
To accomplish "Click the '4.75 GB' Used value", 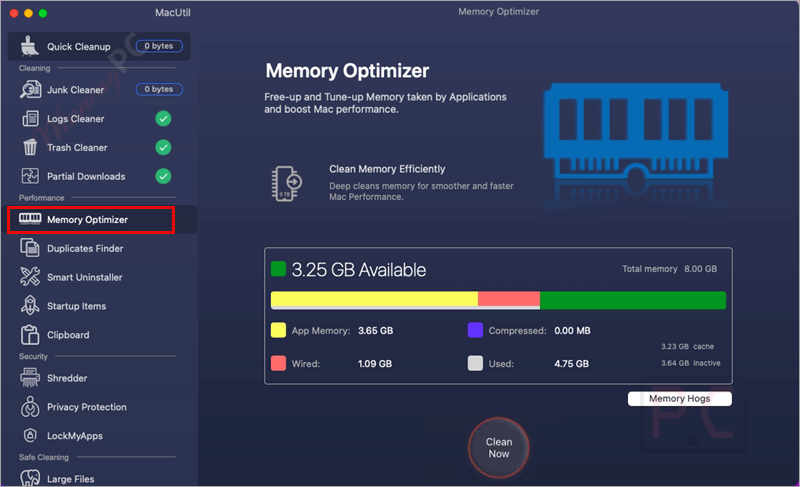I will tap(571, 364).
